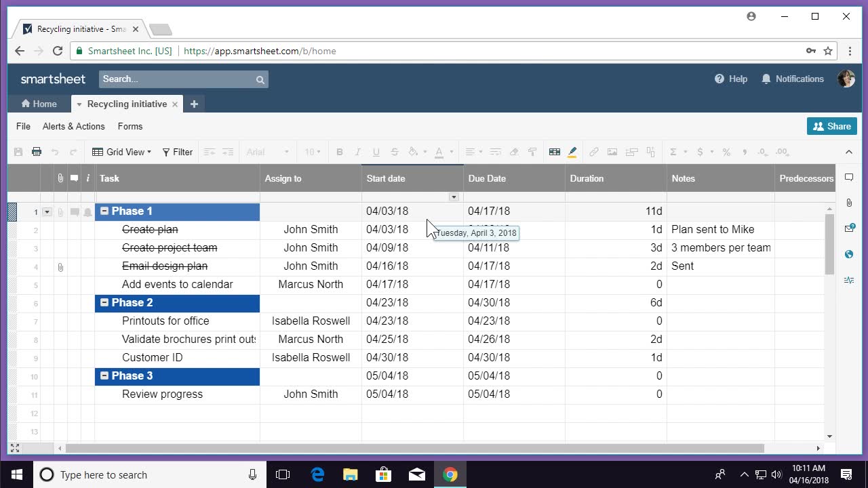This screenshot has height=488, width=868.
Task: Open the row 1 menu dropdown arrow
Action: (x=47, y=212)
